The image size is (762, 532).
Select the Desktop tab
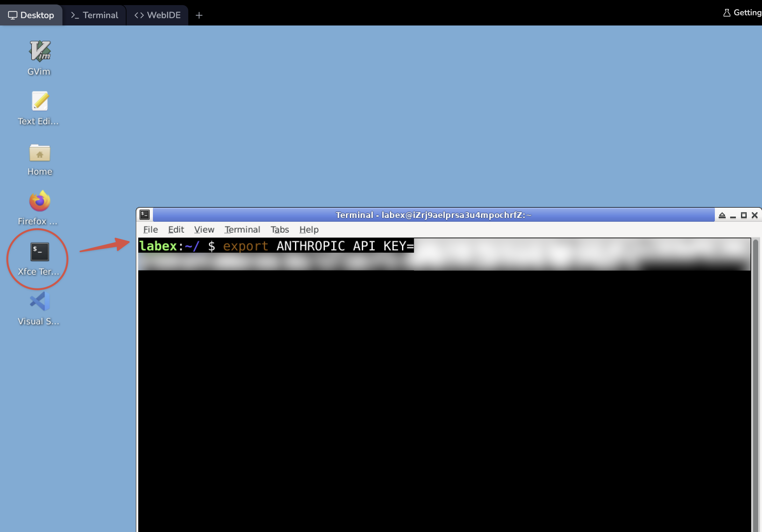coord(31,15)
